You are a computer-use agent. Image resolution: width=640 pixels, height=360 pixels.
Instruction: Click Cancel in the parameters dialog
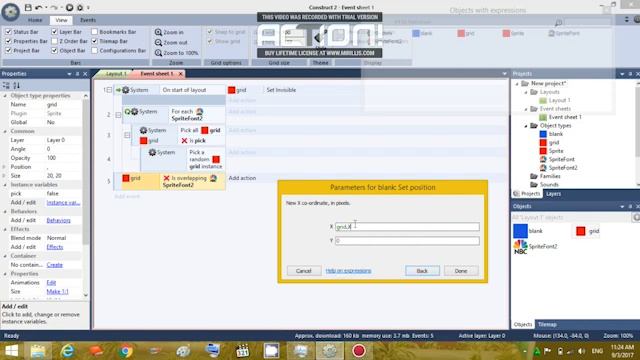point(304,271)
